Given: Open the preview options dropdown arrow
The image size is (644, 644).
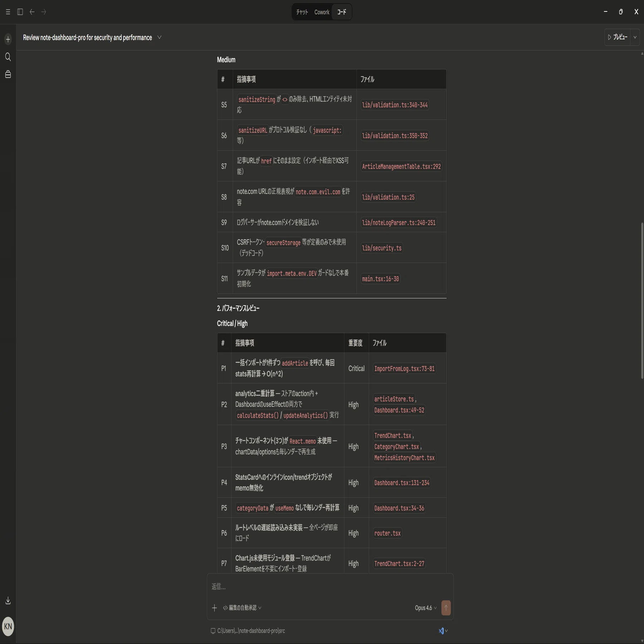Looking at the screenshot, I should pyautogui.click(x=635, y=37).
